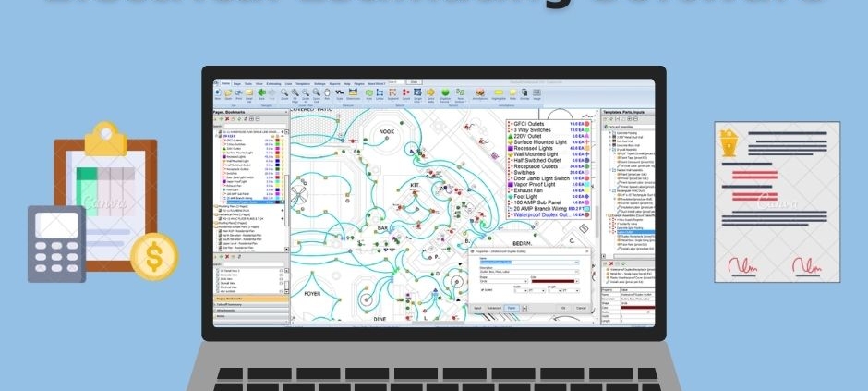Screen dimensions: 868x391
Task: Click the Pages panel search box
Action: point(255,127)
